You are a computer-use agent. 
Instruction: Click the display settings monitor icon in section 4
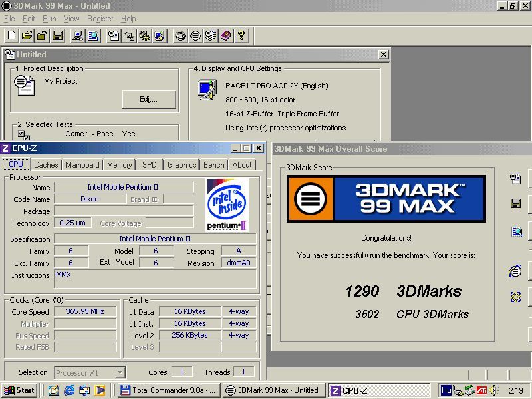click(207, 90)
